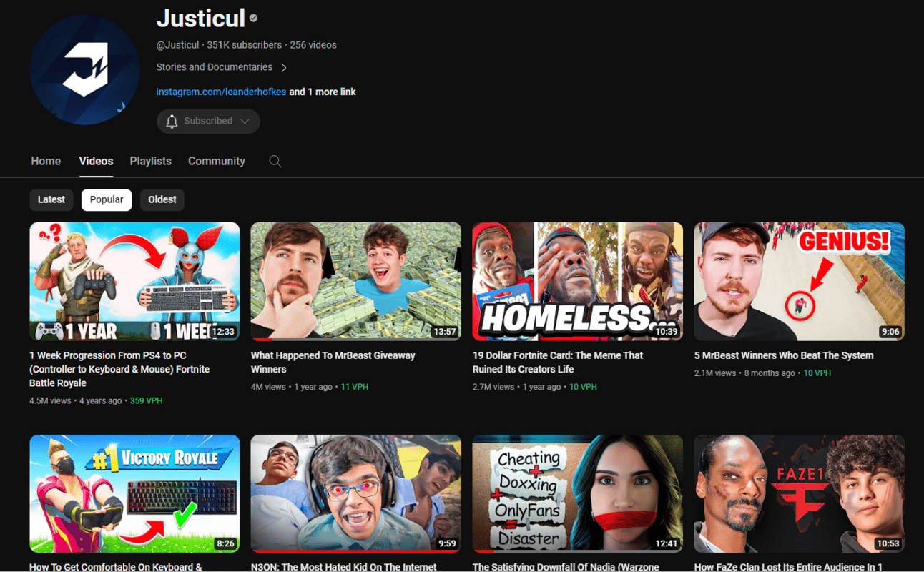Click '2.7M views' under the Fortnite Card video

493,387
